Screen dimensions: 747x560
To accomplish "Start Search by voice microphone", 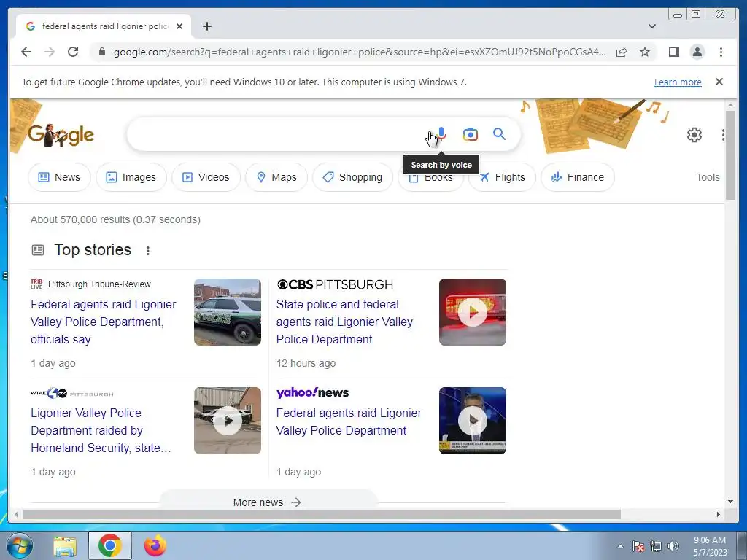I will click(x=441, y=134).
